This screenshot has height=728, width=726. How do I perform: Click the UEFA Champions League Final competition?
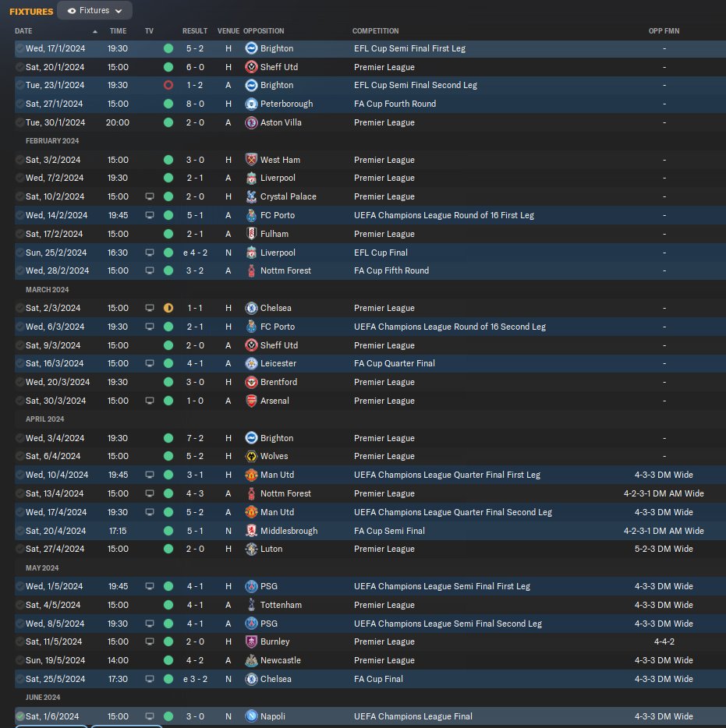point(413,716)
